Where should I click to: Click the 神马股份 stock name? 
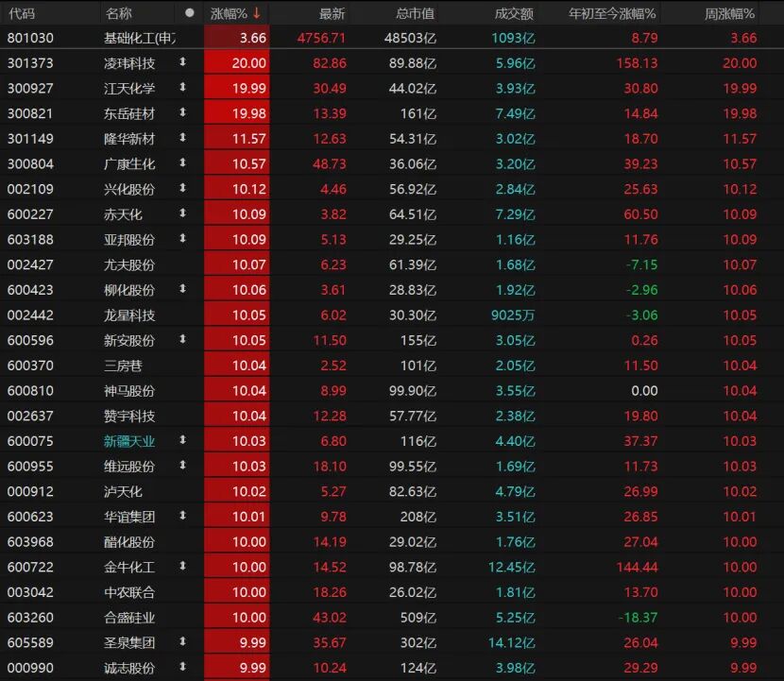click(129, 390)
